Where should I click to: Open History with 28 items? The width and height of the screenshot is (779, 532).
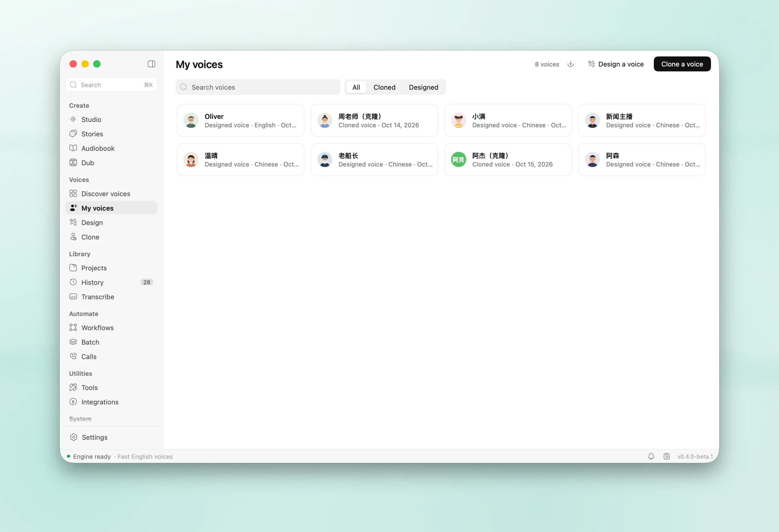[111, 283]
